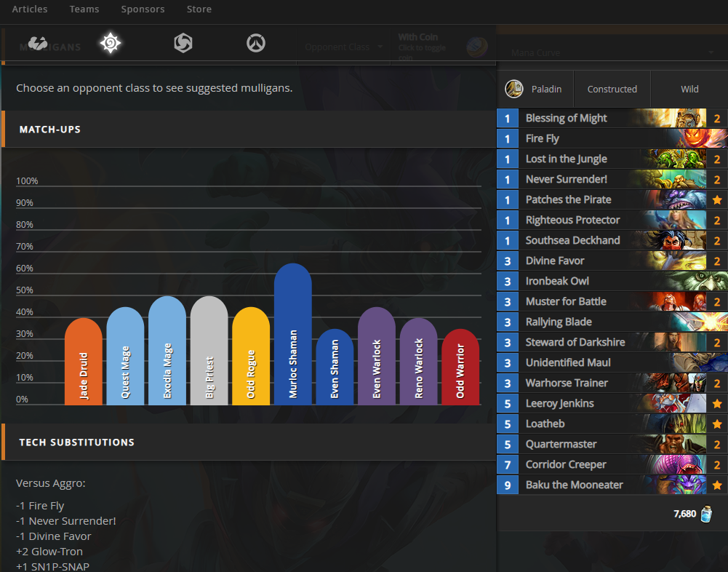Image resolution: width=728 pixels, height=572 pixels.
Task: Click the TECH SUBSTITUTIONS section header
Action: click(x=249, y=442)
